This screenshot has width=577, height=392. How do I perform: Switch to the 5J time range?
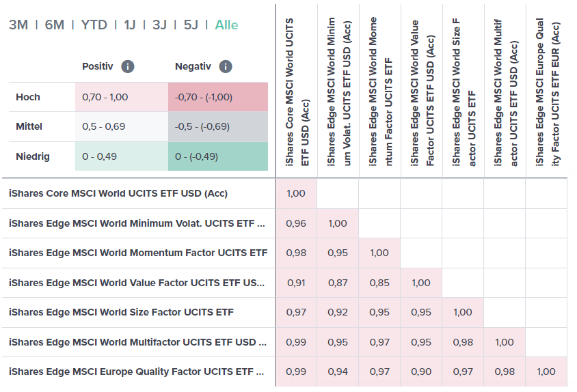point(191,25)
